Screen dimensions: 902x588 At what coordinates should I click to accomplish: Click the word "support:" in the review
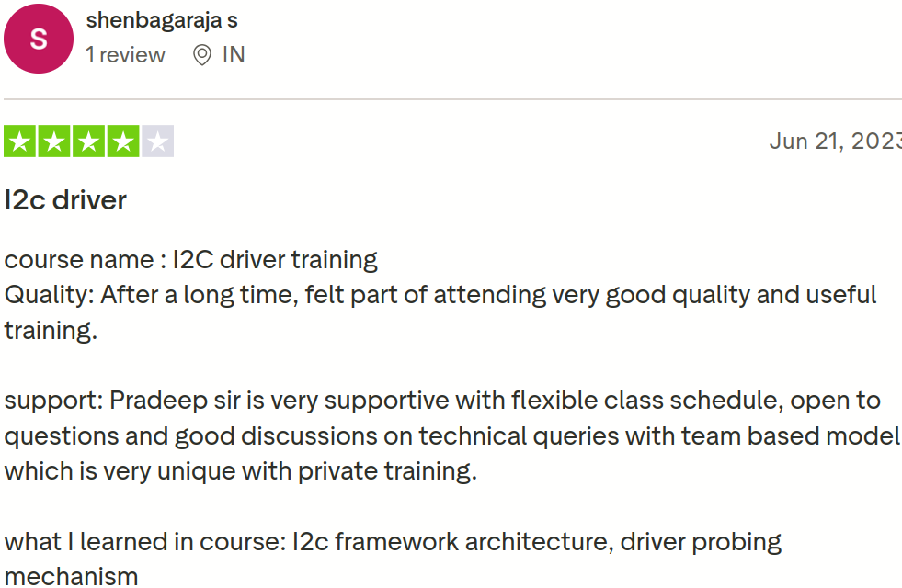[53, 401]
